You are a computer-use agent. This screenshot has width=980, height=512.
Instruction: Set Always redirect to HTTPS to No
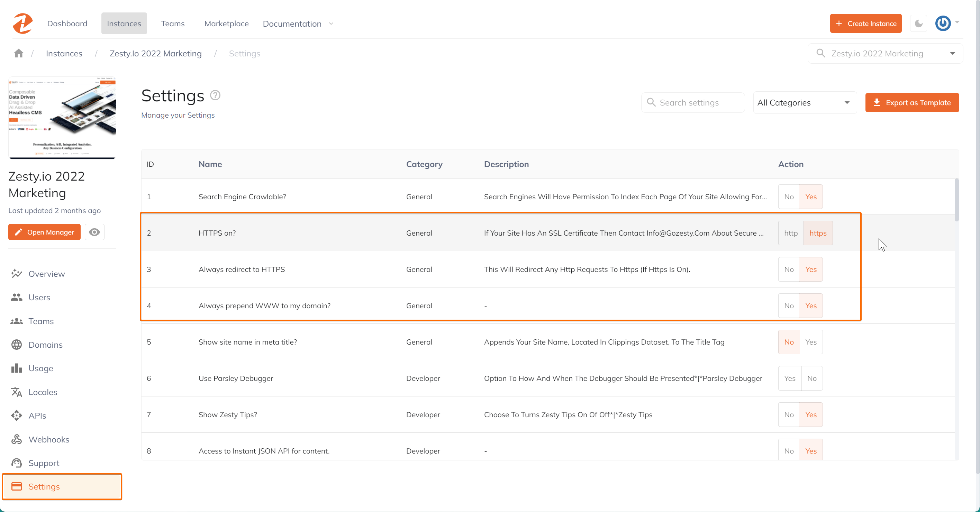tap(789, 269)
